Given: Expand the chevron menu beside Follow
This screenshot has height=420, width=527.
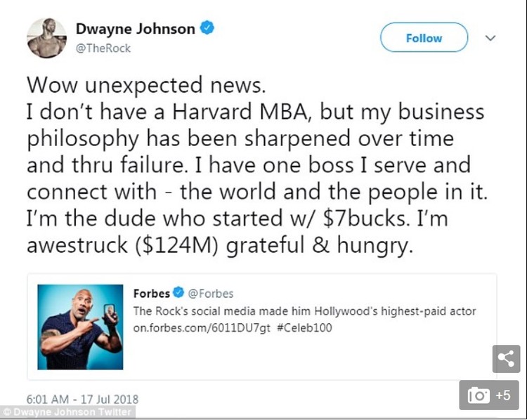Looking at the screenshot, I should pyautogui.click(x=490, y=38).
